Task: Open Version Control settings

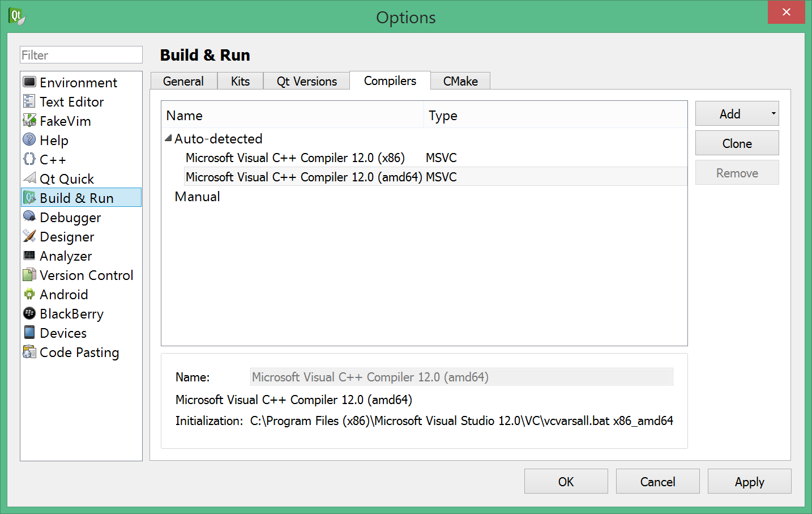Action: (87, 275)
